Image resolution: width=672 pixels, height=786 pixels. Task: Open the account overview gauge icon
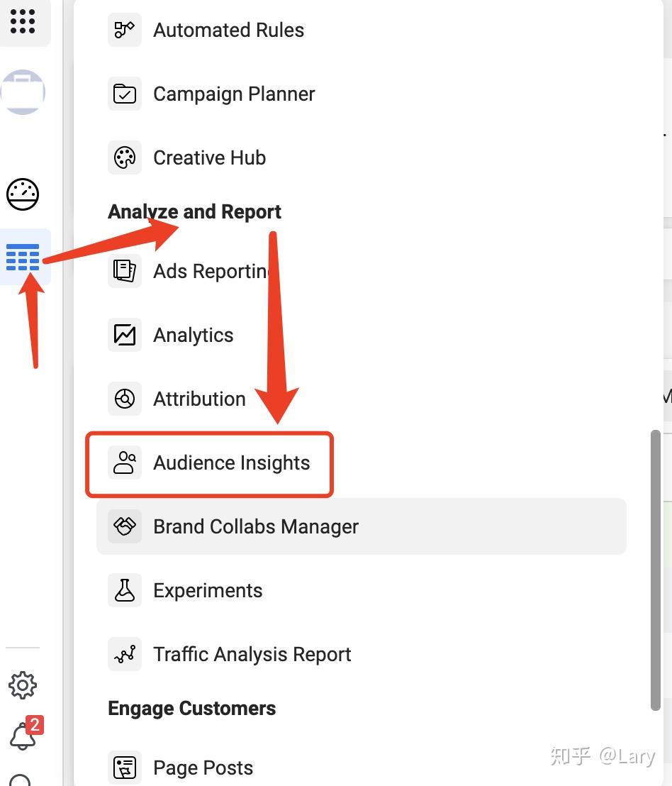[x=23, y=194]
